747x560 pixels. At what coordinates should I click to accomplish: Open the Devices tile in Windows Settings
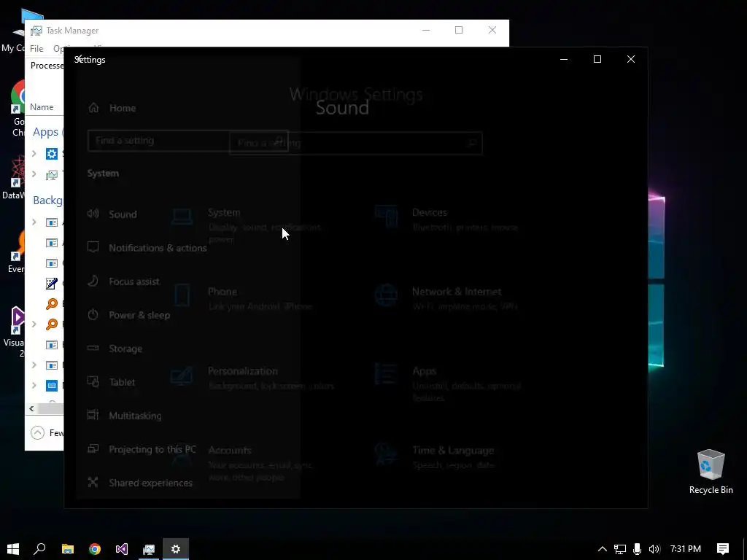(x=446, y=219)
